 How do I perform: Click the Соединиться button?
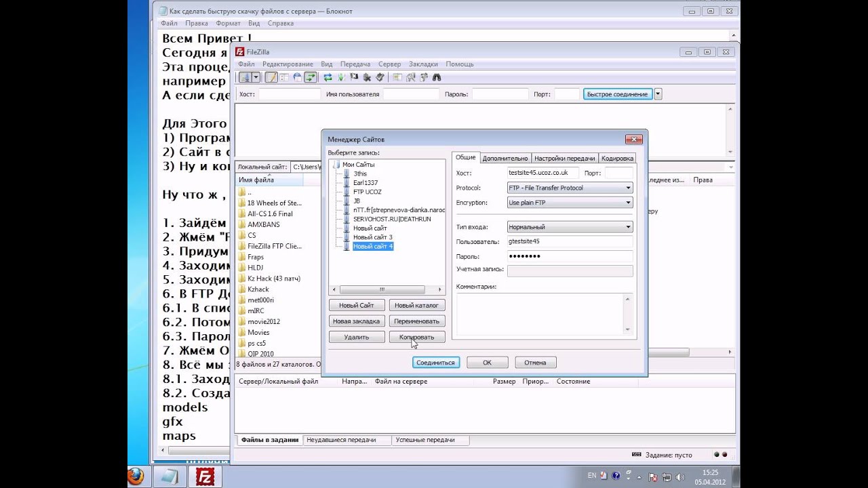point(436,363)
